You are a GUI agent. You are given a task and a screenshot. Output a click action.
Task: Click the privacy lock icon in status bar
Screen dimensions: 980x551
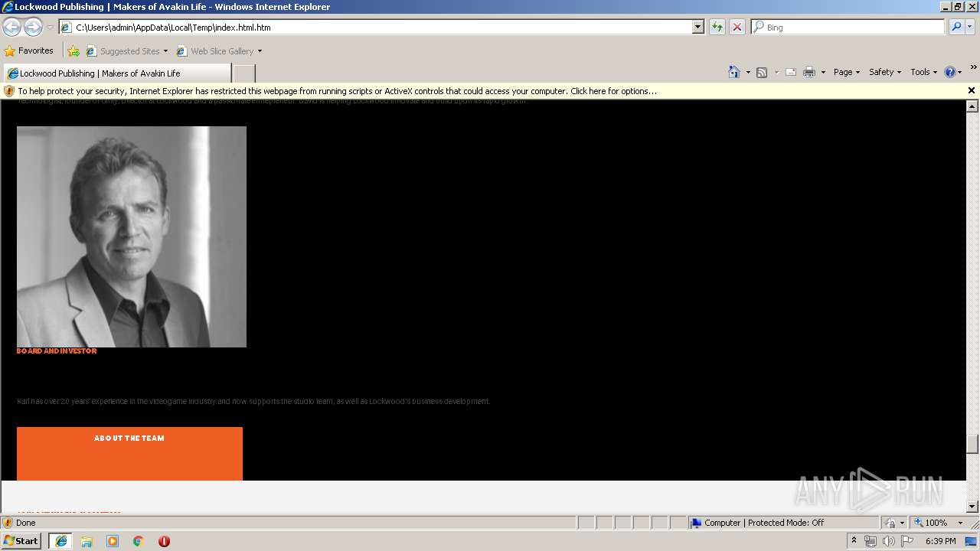click(890, 523)
